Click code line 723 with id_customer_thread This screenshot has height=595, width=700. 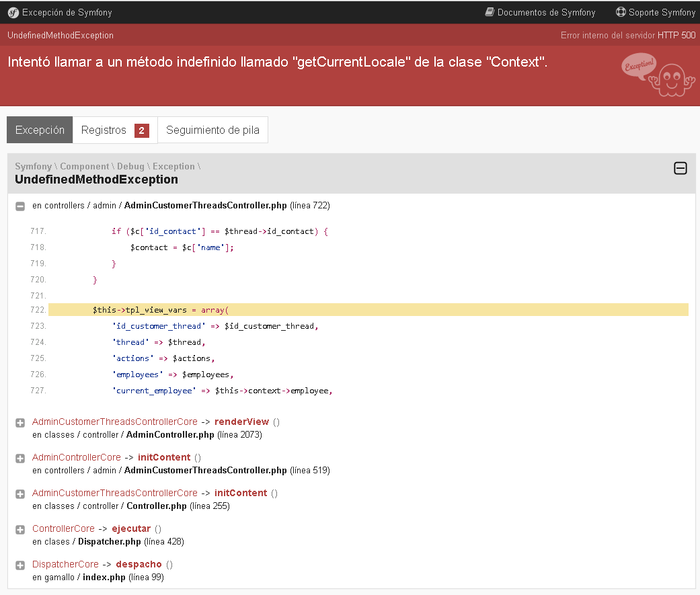(215, 326)
